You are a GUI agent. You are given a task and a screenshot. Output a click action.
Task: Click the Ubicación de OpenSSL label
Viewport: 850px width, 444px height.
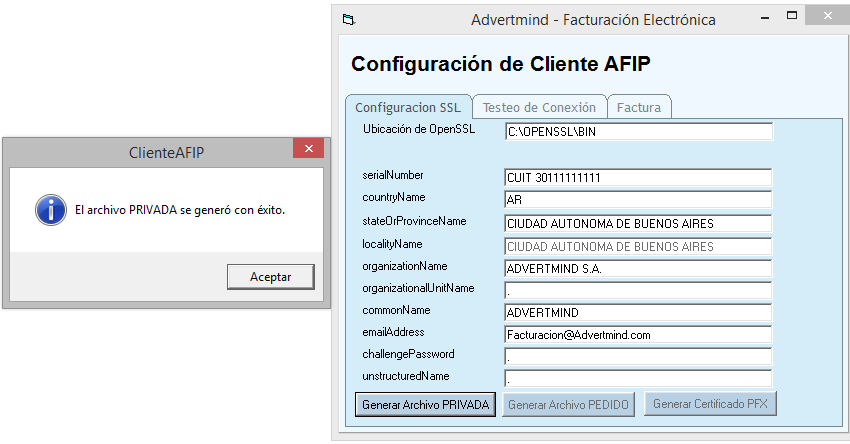(419, 129)
